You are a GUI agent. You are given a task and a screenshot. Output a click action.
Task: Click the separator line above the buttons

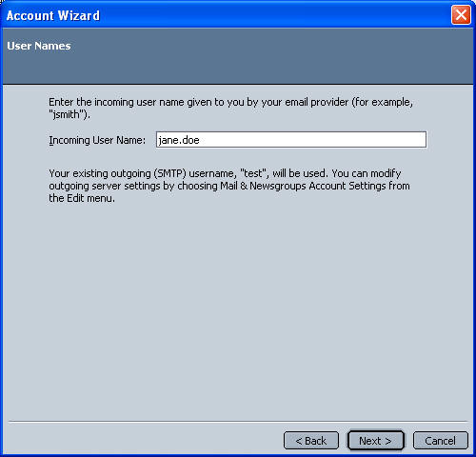click(238, 422)
